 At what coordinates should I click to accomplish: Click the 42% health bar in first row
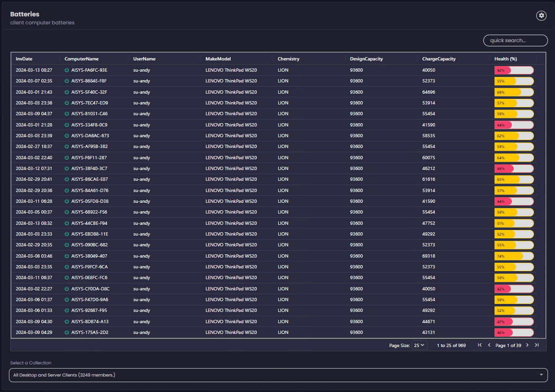coord(514,70)
